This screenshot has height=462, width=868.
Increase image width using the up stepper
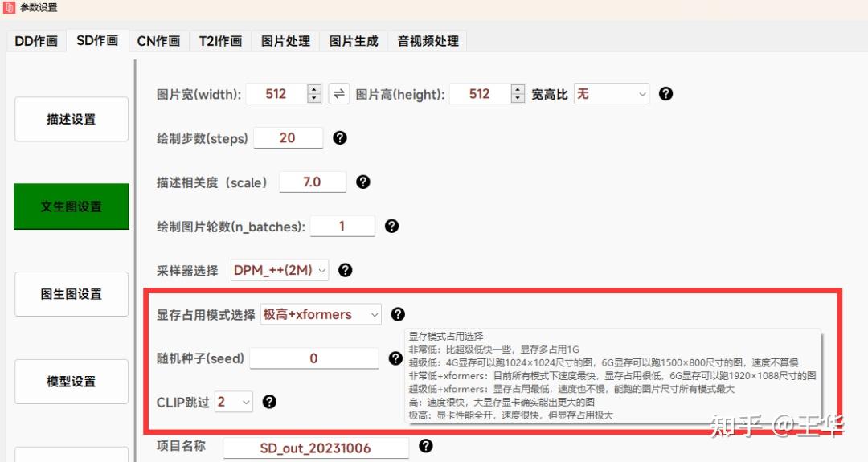coord(314,90)
